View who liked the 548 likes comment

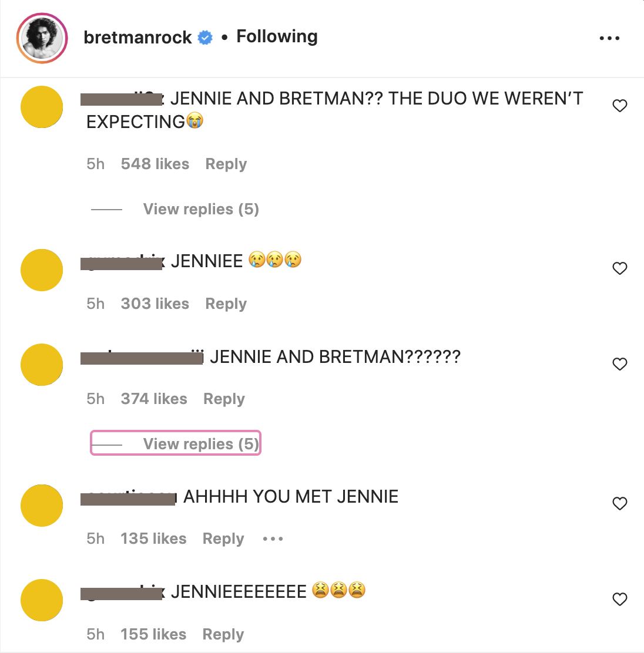[155, 164]
